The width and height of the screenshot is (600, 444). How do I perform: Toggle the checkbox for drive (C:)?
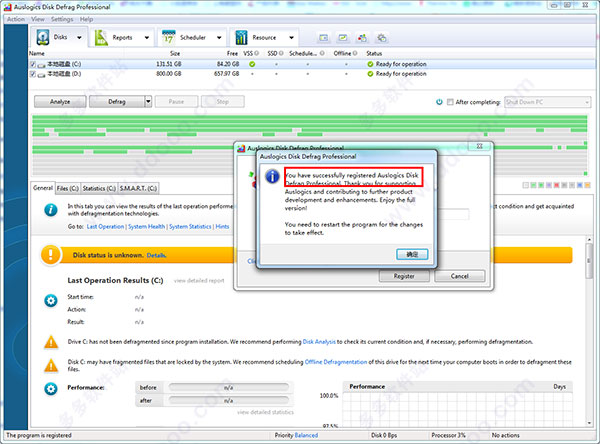[33, 63]
